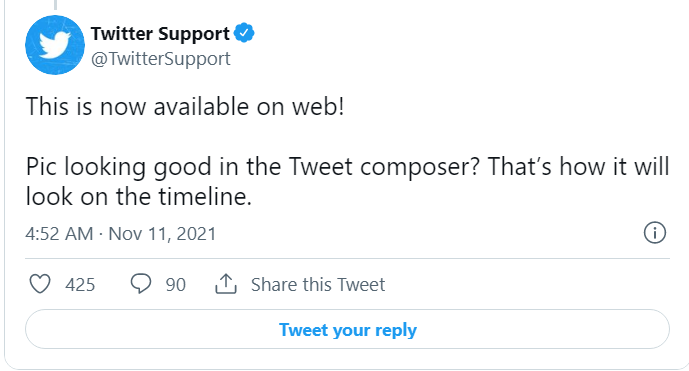Open the Twitter Support profile avatar
Screen dimensions: 689x371
(55, 45)
